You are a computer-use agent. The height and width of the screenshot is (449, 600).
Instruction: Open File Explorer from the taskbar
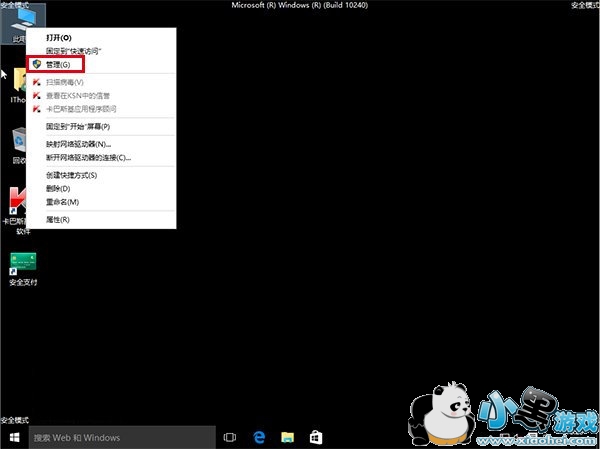pyautogui.click(x=287, y=437)
